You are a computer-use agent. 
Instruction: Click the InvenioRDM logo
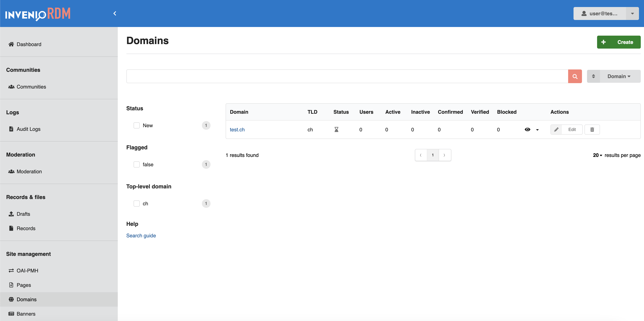38,14
